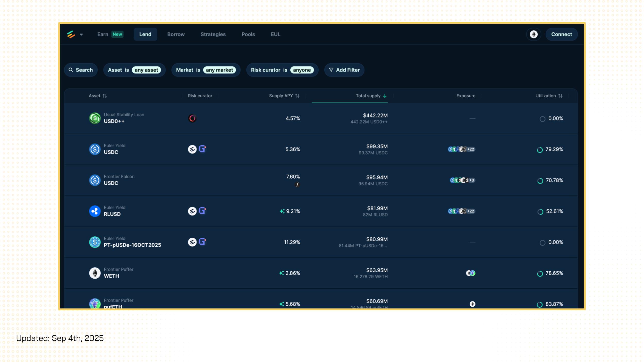Viewport: 644px width, 362px height.
Task: Click the Usual risk curator icon on USD0++ row
Action: pyautogui.click(x=192, y=118)
